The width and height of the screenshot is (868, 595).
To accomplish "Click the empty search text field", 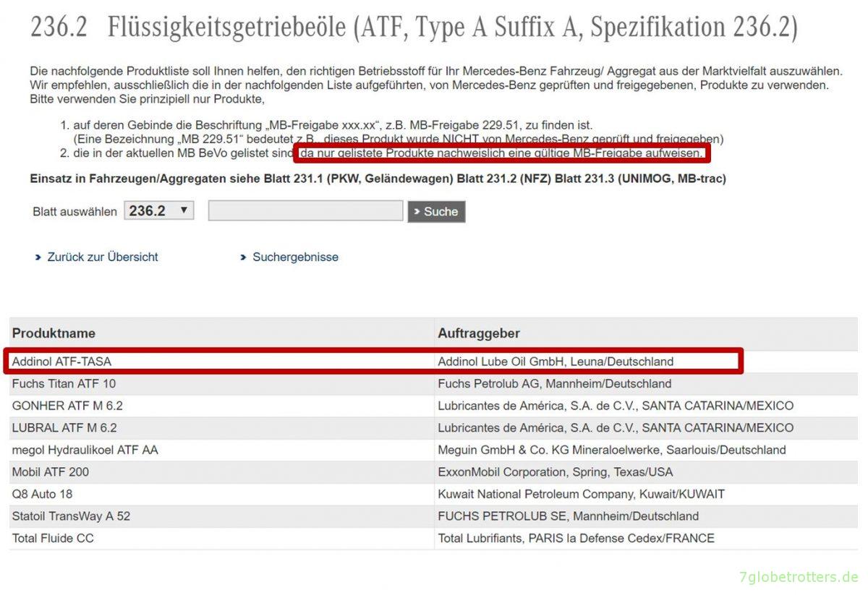I will click(x=305, y=210).
